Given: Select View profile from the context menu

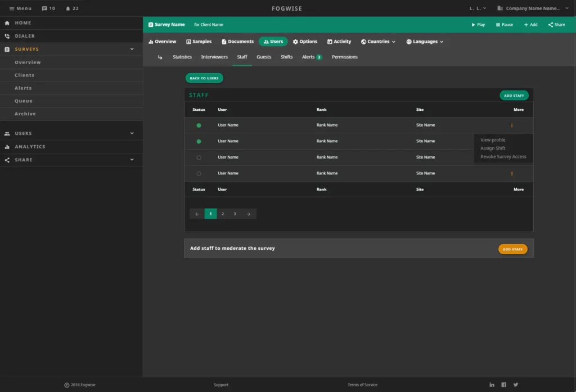Looking at the screenshot, I should [493, 140].
